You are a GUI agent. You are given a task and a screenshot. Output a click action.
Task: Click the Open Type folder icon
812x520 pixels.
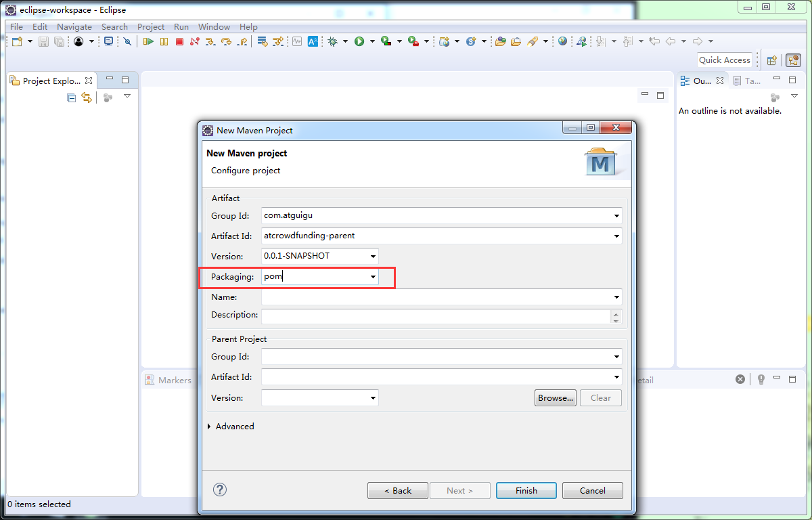[x=500, y=41]
